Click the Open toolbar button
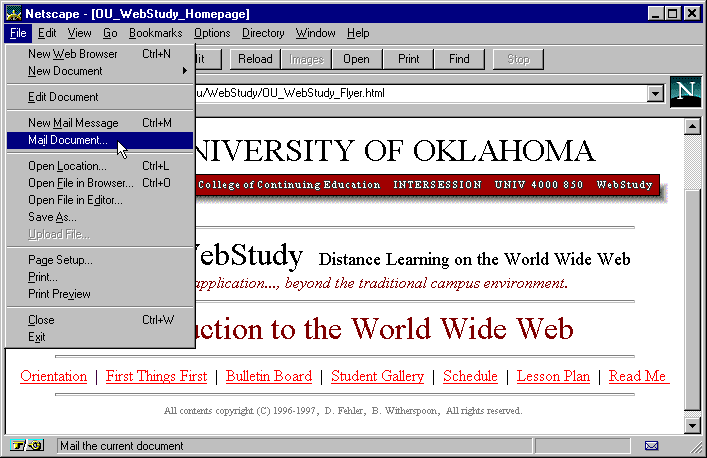707x458 pixels. [356, 59]
